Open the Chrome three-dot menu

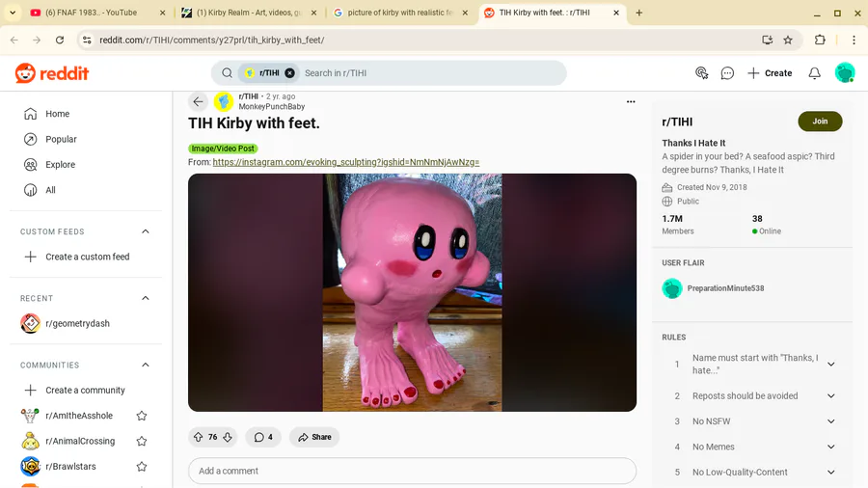(x=854, y=40)
